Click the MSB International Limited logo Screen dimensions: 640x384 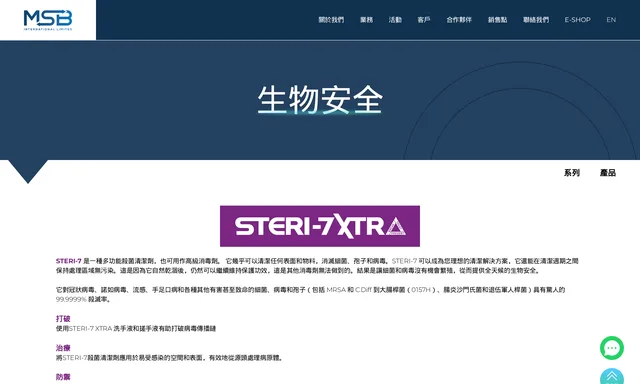click(48, 20)
